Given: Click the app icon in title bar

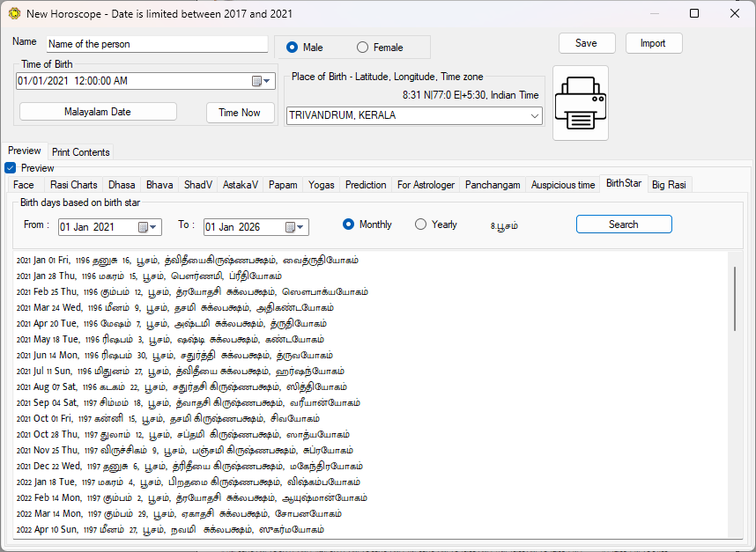Looking at the screenshot, I should click(14, 13).
